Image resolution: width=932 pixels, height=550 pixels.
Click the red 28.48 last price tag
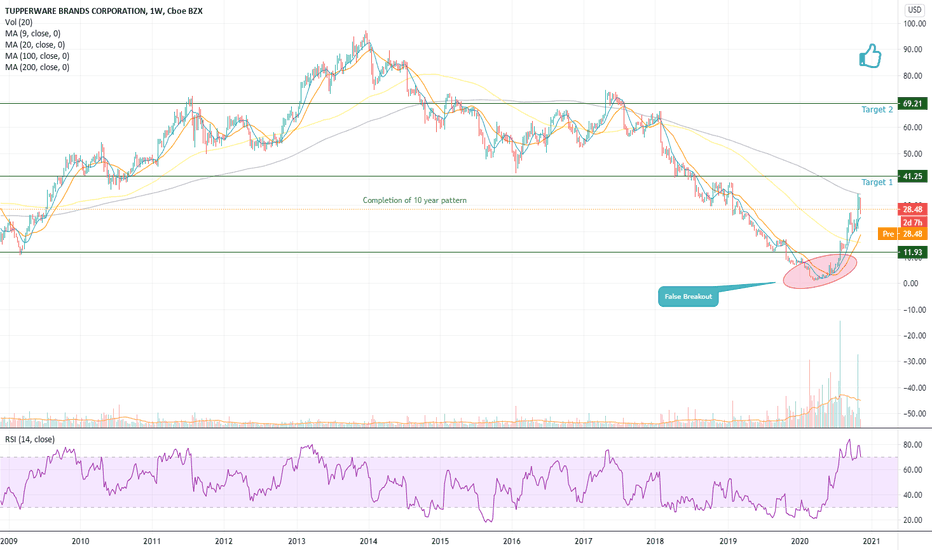pos(912,209)
